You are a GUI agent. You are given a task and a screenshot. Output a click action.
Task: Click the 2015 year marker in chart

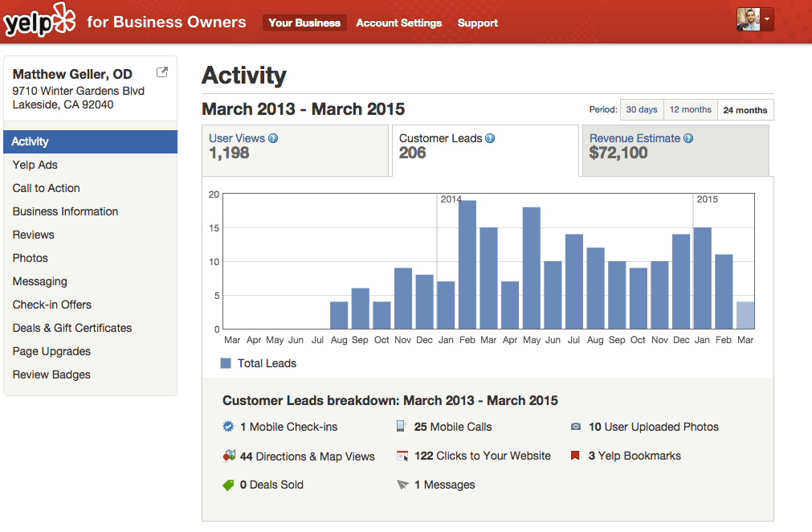pos(708,199)
